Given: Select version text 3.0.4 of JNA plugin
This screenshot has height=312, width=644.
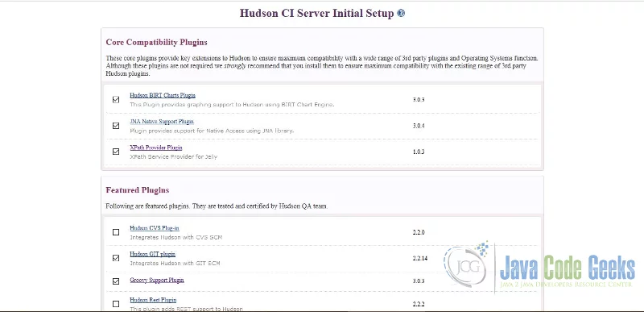Looking at the screenshot, I should [419, 126].
